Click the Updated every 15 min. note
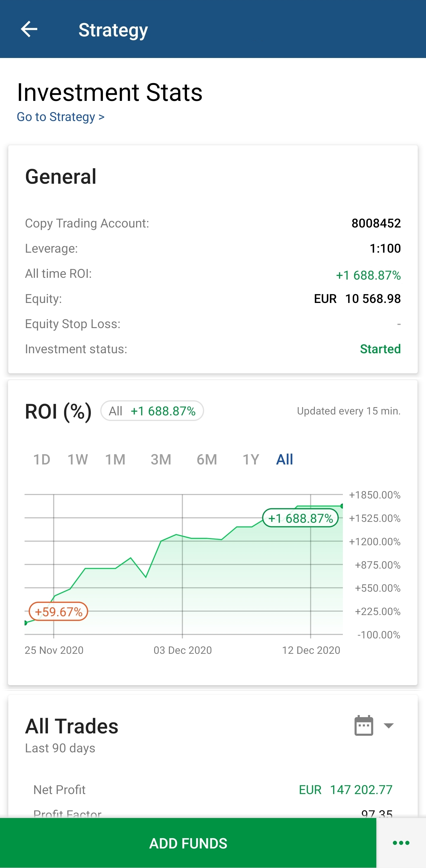Image resolution: width=426 pixels, height=868 pixels. click(348, 411)
